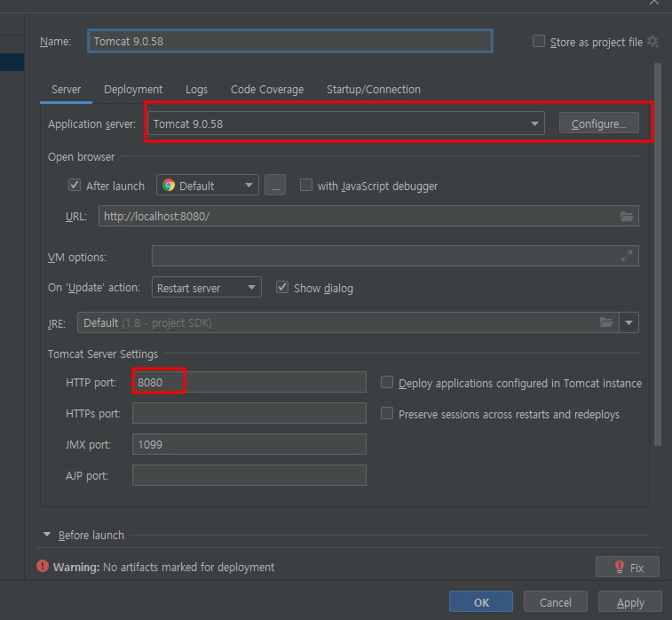Image resolution: width=672 pixels, height=620 pixels.
Task: Click the Cancel button
Action: (556, 602)
